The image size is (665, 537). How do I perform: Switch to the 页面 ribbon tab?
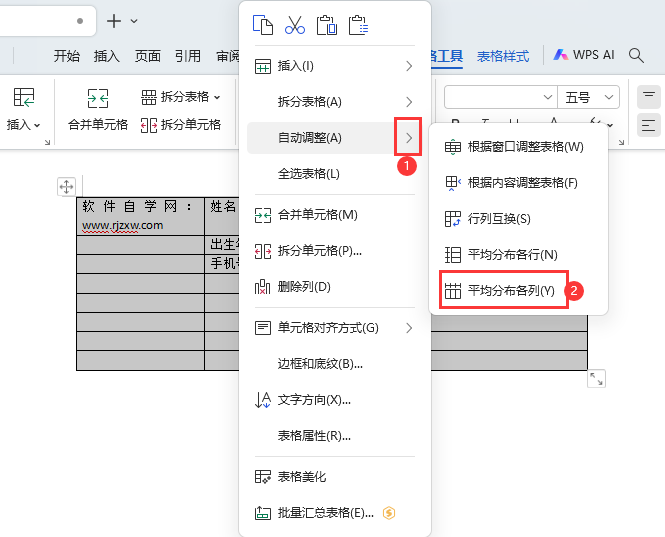point(148,56)
